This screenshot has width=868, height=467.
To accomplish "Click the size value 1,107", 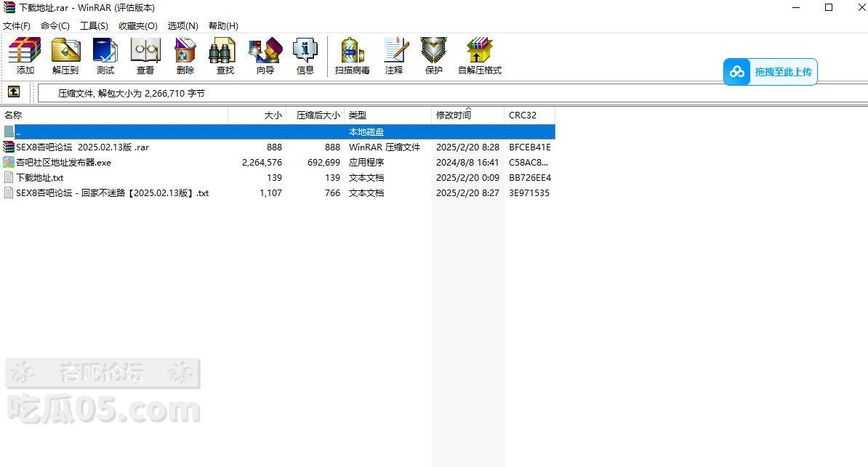I will 270,193.
